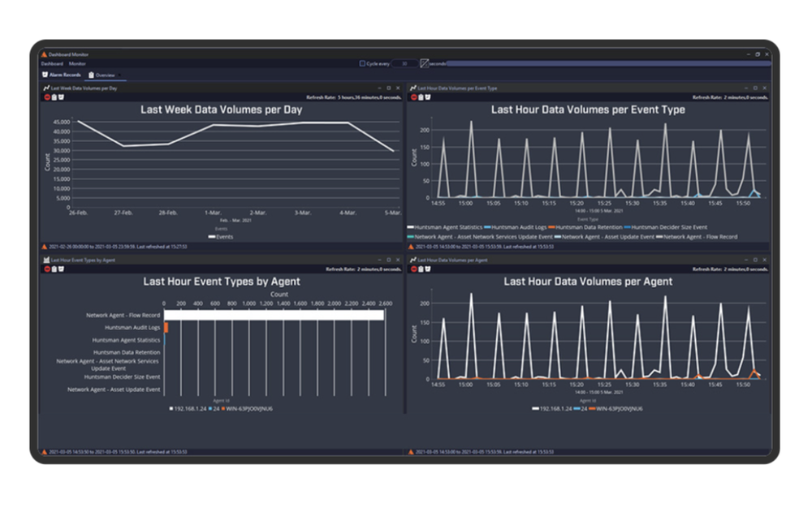The image size is (812, 508).
Task: Click the line chart icon of Last Week Data Volumes panel
Action: click(46, 88)
